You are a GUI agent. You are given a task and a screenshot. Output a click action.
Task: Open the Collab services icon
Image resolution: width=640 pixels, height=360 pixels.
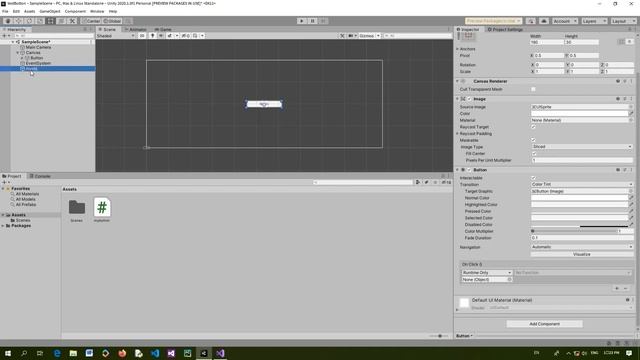point(531,21)
